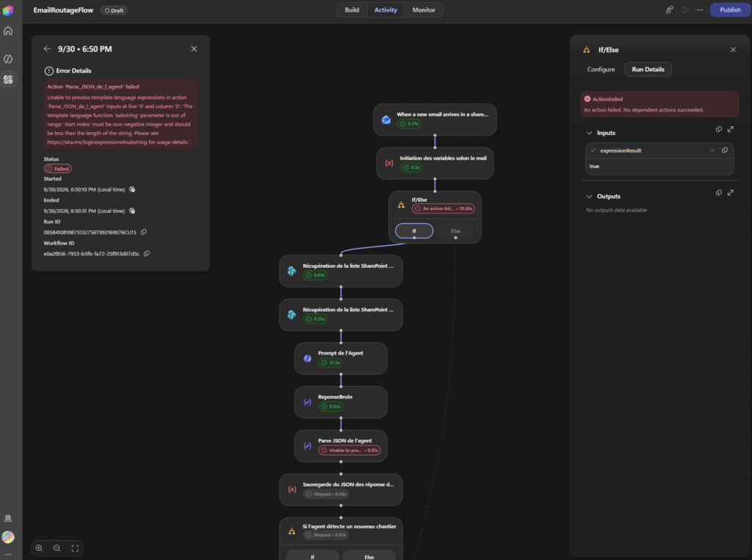Copy the Inputs section content
Image resolution: width=752 pixels, height=560 pixels.
pyautogui.click(x=718, y=129)
